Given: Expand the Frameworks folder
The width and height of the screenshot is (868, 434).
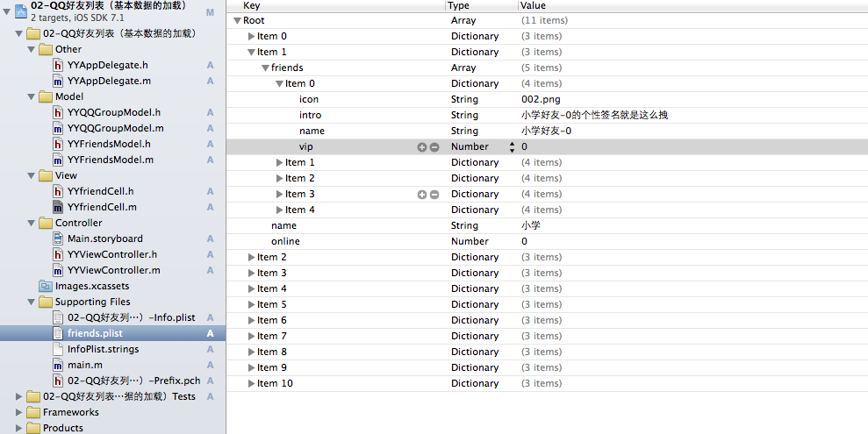Looking at the screenshot, I should pyautogui.click(x=20, y=412).
